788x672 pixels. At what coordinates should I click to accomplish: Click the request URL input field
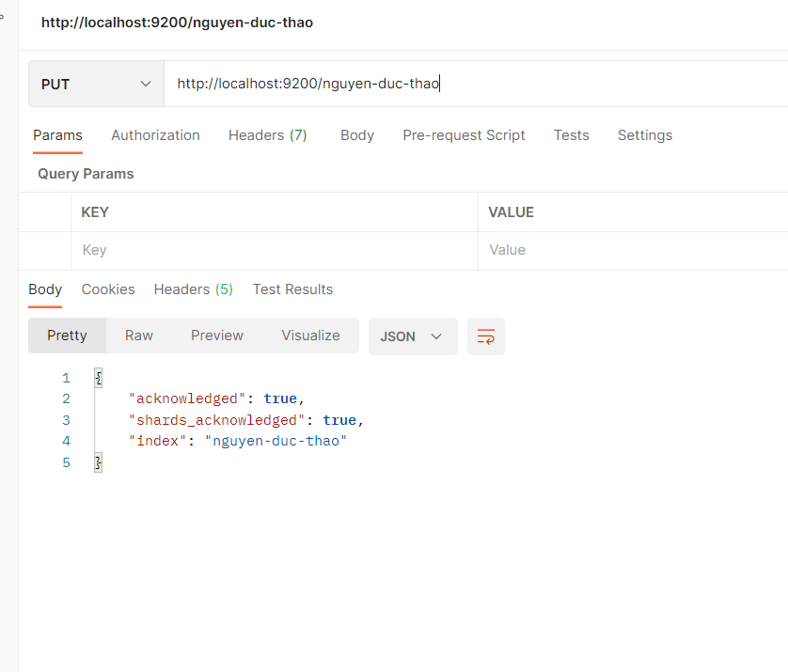point(470,85)
